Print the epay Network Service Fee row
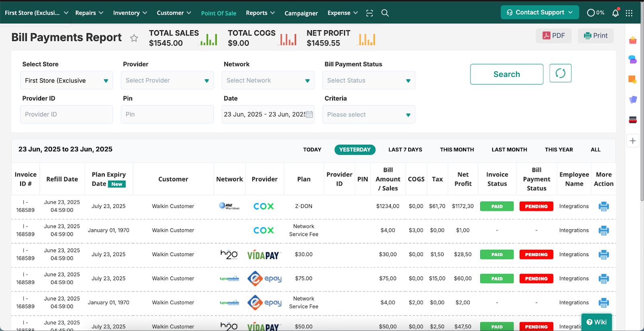 [x=604, y=303]
